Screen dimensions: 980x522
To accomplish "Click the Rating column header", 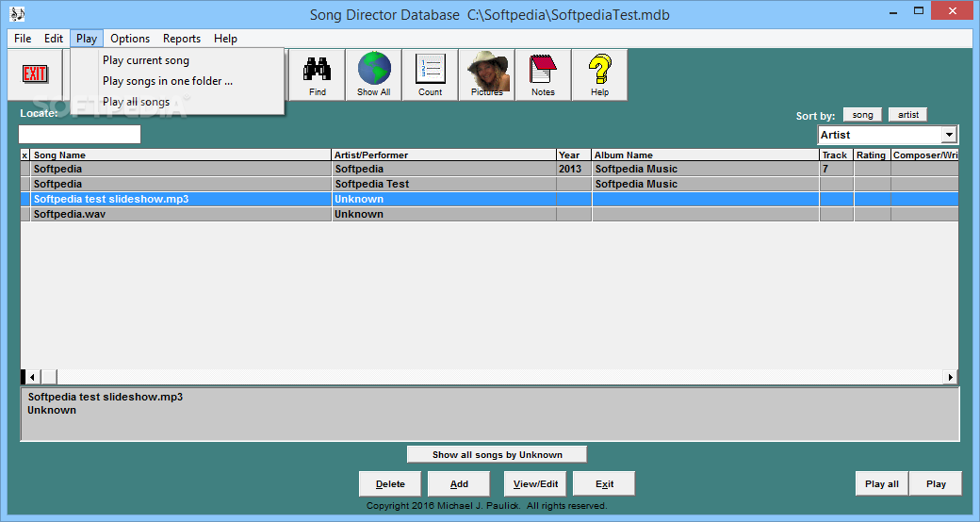I will (872, 155).
